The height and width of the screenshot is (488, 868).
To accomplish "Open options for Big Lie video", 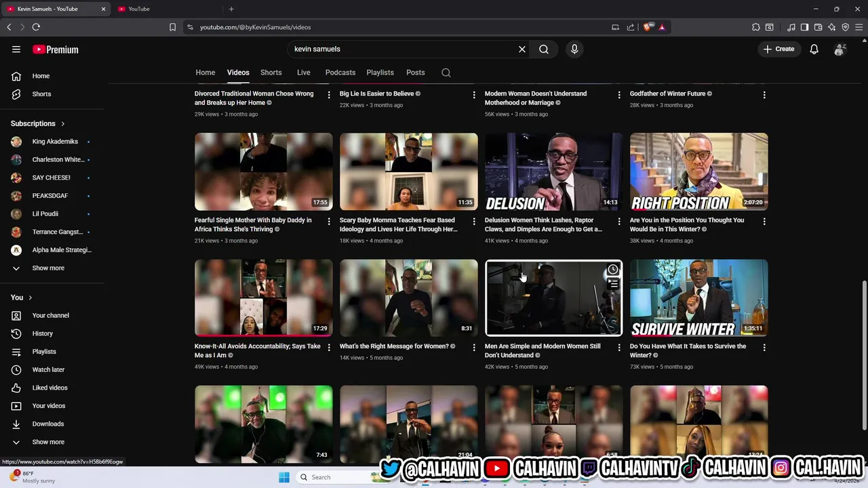I will (x=474, y=95).
